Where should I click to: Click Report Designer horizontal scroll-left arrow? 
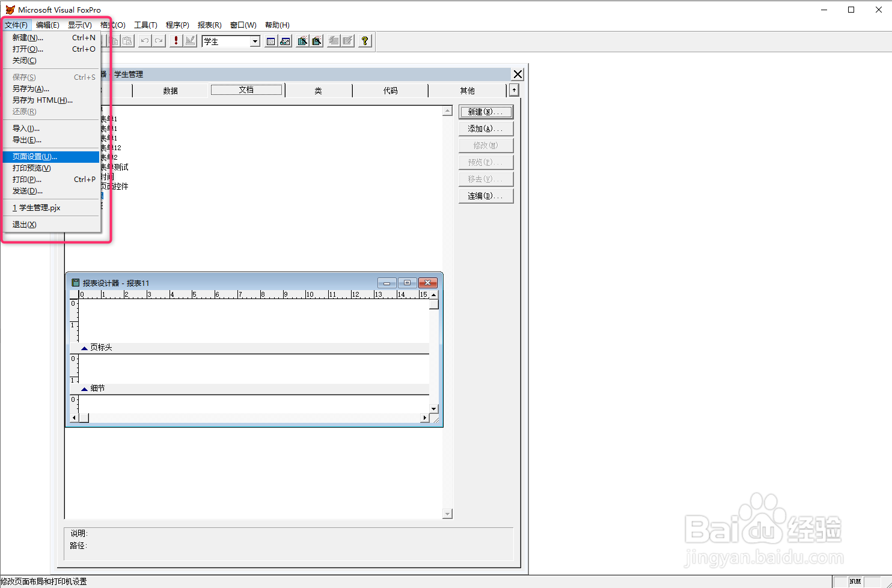point(75,417)
